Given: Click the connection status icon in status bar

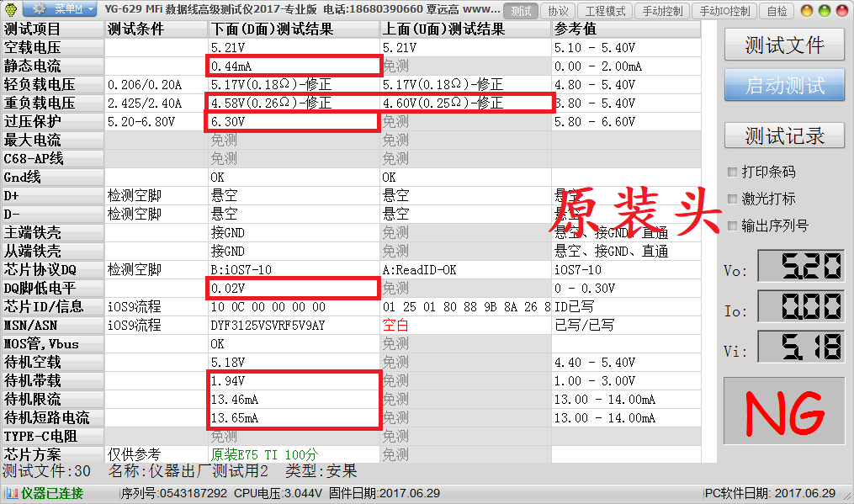Looking at the screenshot, I should click(11, 493).
